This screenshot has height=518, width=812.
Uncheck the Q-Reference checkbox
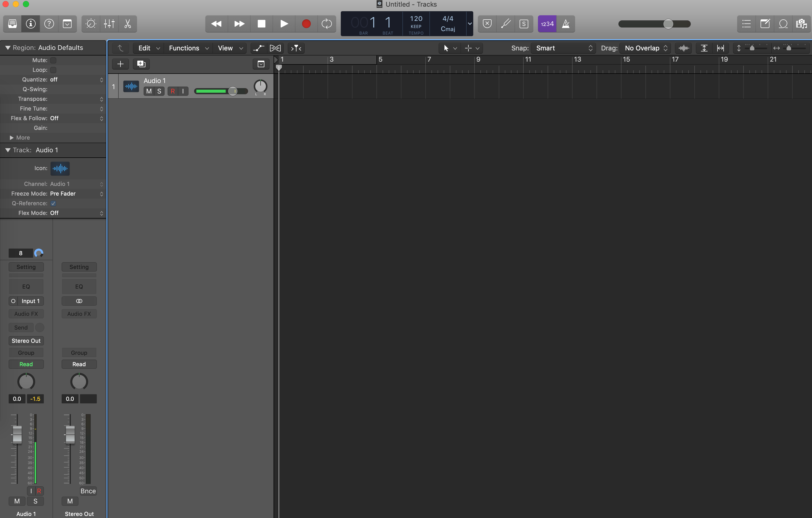point(53,203)
